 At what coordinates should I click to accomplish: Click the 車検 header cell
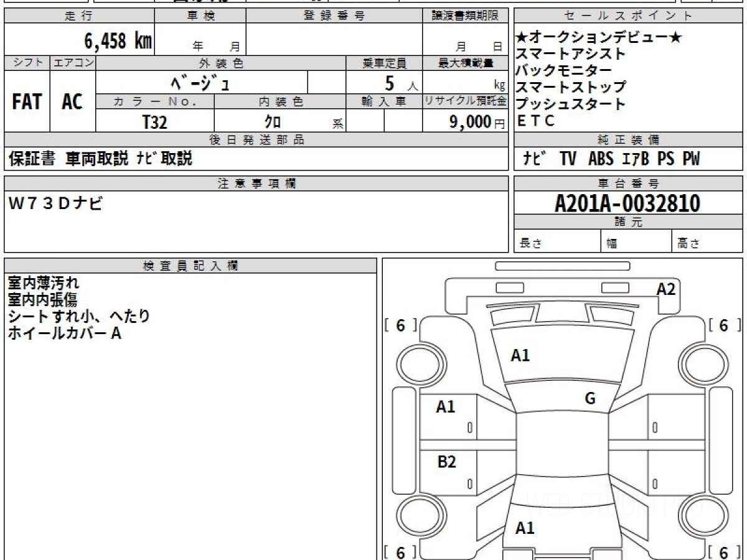click(200, 17)
